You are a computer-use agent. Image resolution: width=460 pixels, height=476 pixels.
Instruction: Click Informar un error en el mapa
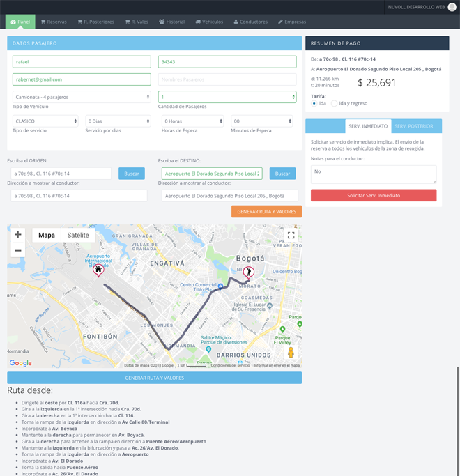[277, 365]
